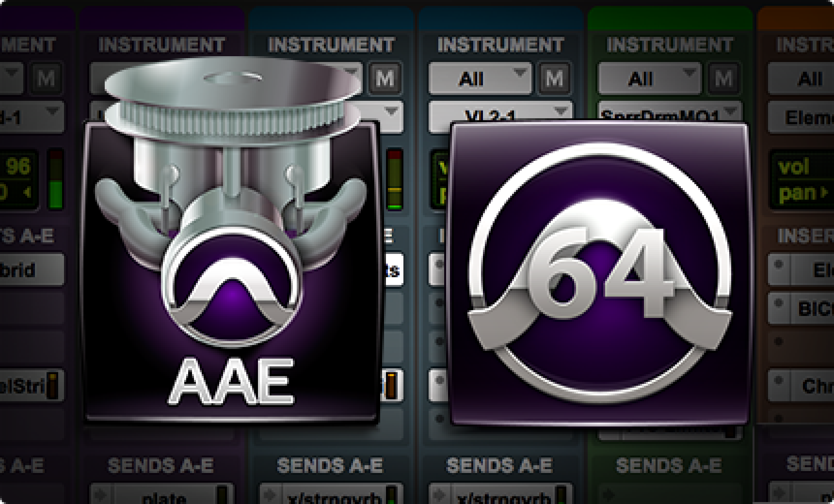Toggle the M button beside the VL2-1 track's All dropdown
Viewport: 834px width, 504px height.
coord(554,78)
